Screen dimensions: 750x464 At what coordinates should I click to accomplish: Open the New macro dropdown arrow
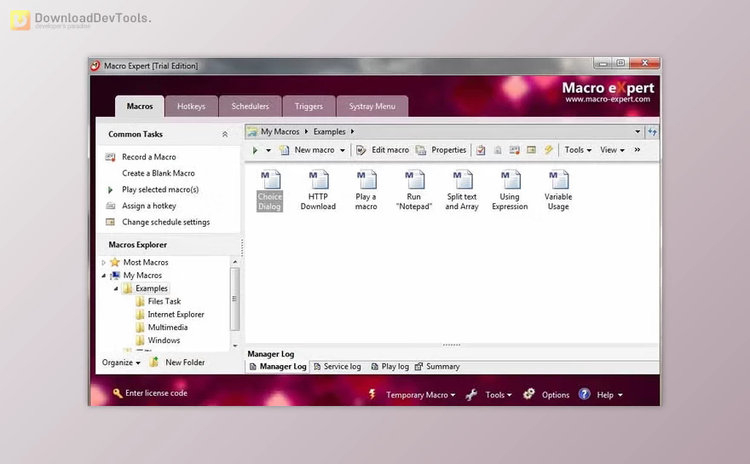[x=342, y=150]
